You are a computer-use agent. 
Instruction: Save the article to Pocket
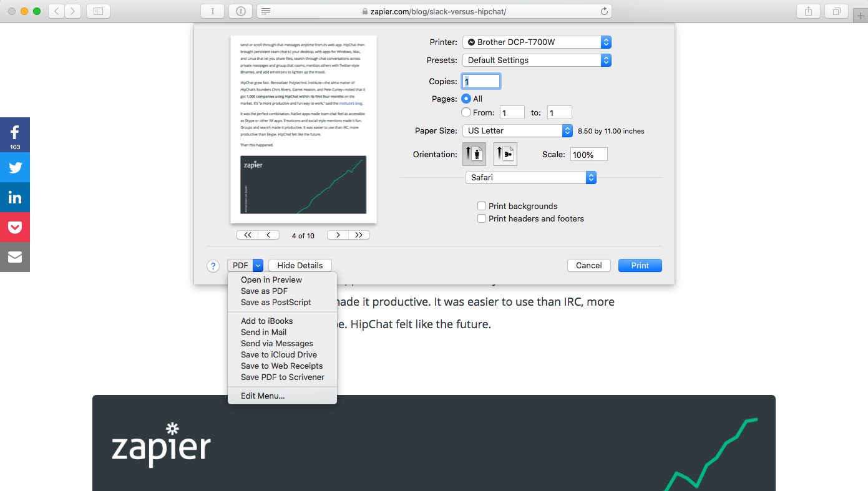pos(14,227)
